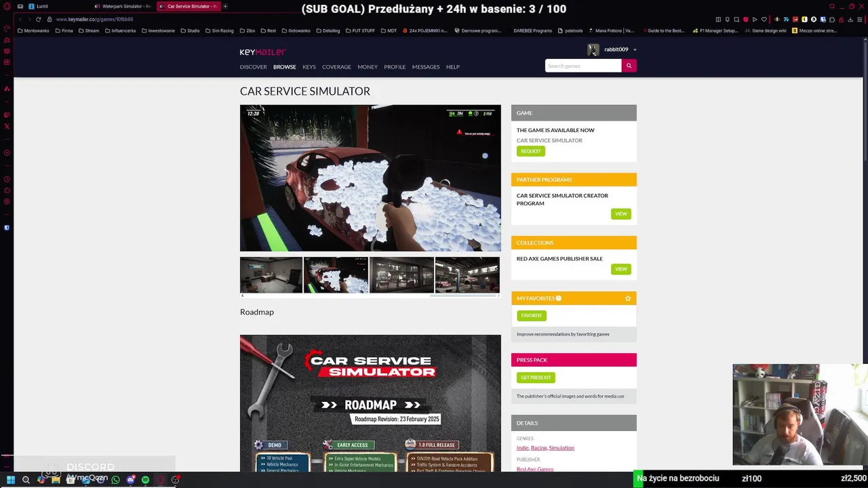Click the rabbit009 profile avatar
Screen dimensions: 868x488
coord(593,49)
